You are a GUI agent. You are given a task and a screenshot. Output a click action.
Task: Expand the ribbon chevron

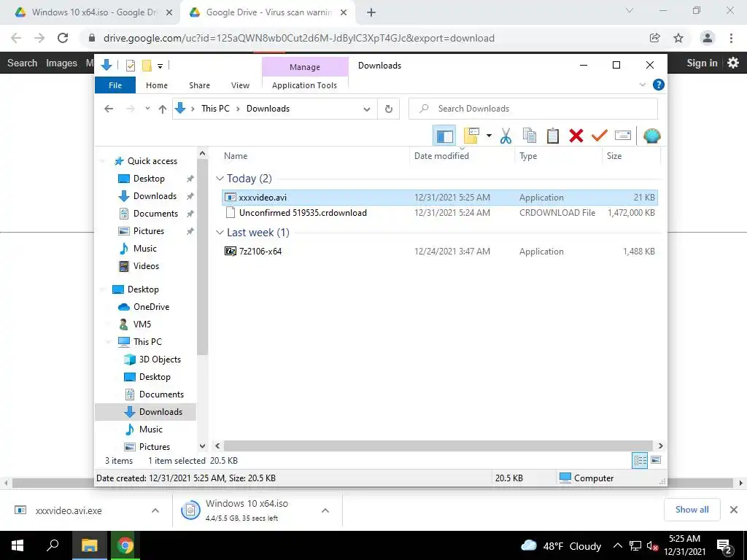pyautogui.click(x=642, y=85)
